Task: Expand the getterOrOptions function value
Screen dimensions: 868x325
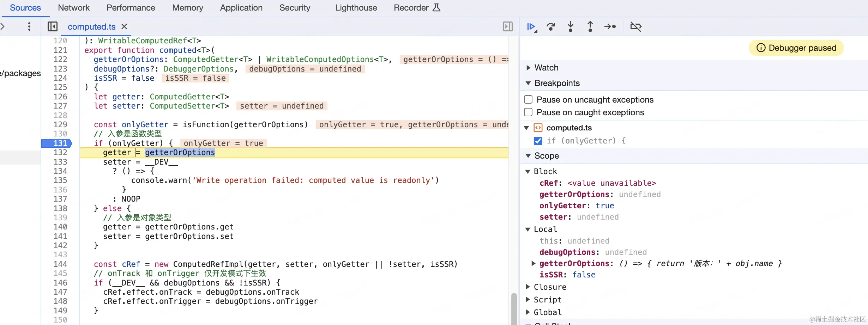Action: [x=534, y=263]
